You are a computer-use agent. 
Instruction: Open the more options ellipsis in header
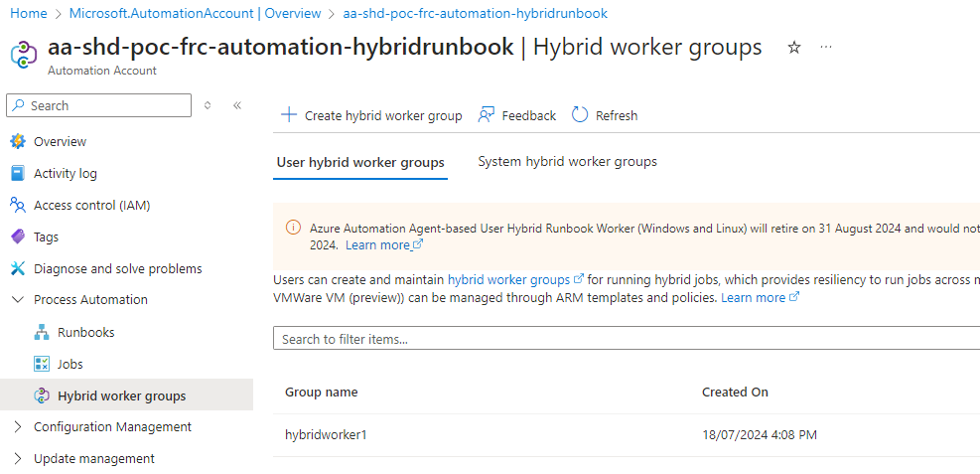pyautogui.click(x=826, y=47)
